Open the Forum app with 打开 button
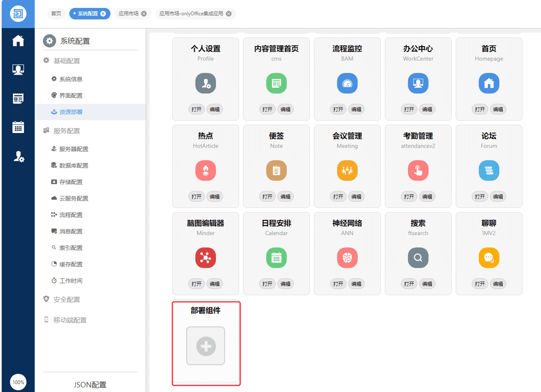The width and height of the screenshot is (541, 392). pos(479,197)
